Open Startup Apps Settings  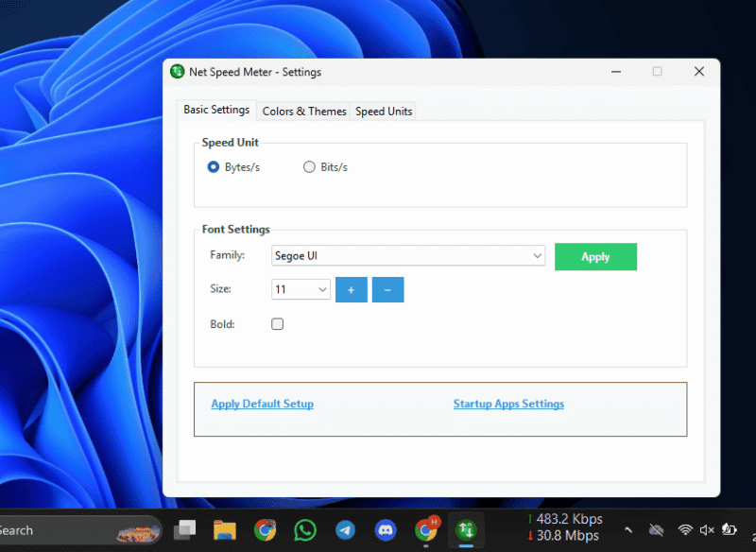coord(508,404)
